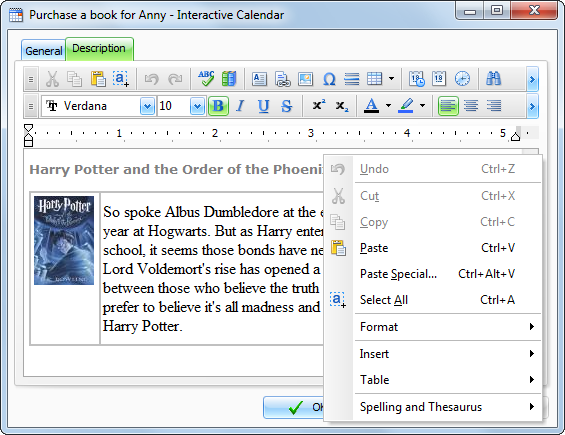Insert the current time clock icon
565x435 pixels.
coord(462,79)
